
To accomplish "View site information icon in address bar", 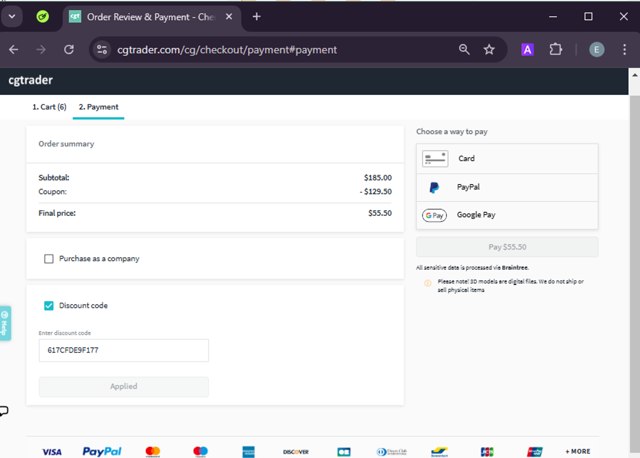I will pyautogui.click(x=101, y=49).
